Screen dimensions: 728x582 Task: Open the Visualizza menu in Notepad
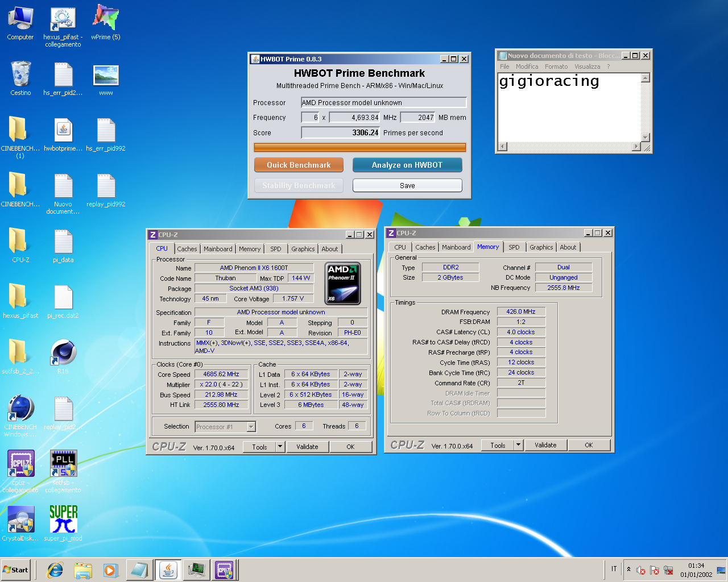587,66
